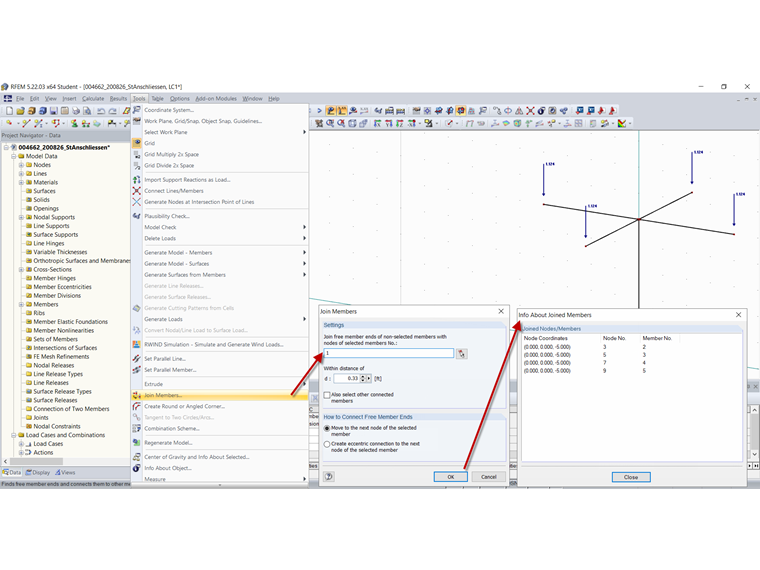Click the selected members No. input field
This screenshot has height=570, width=760.
[x=389, y=353]
